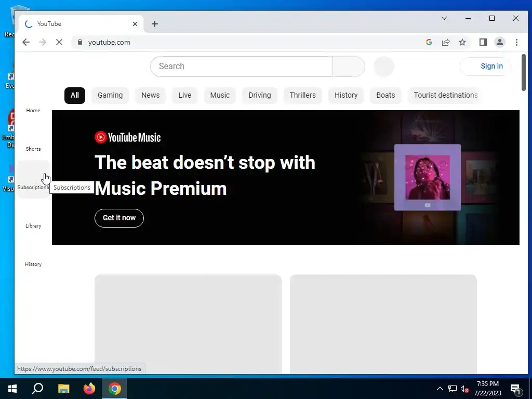
Task: Open the tab search chevron
Action: [444, 18]
